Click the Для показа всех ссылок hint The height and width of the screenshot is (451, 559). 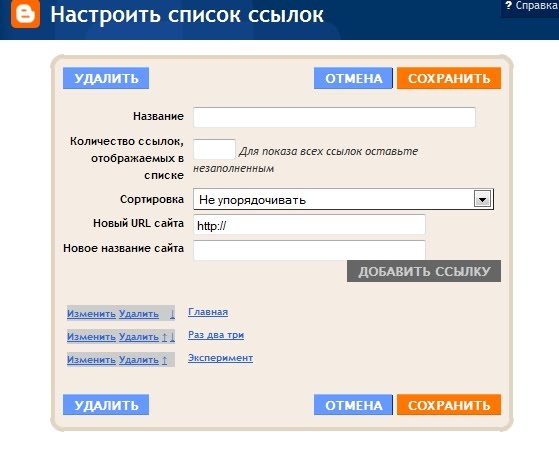306,159
